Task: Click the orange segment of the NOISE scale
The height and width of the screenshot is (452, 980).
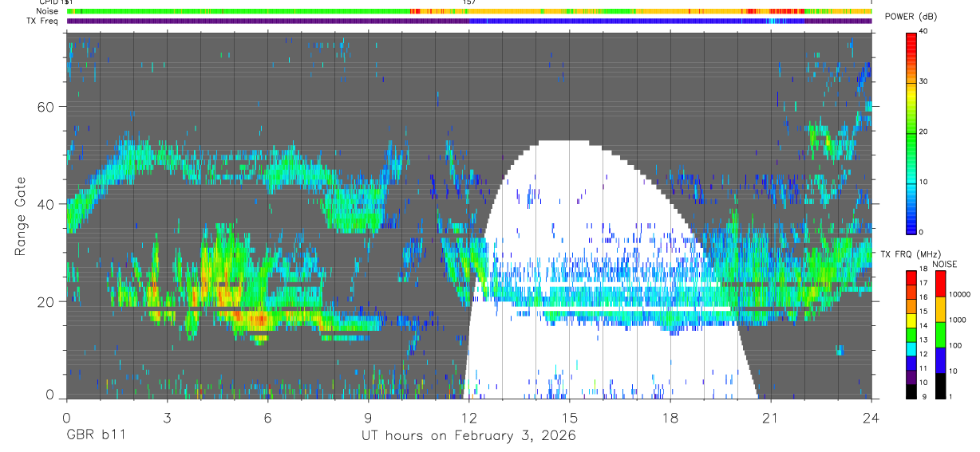Action: coord(939,309)
